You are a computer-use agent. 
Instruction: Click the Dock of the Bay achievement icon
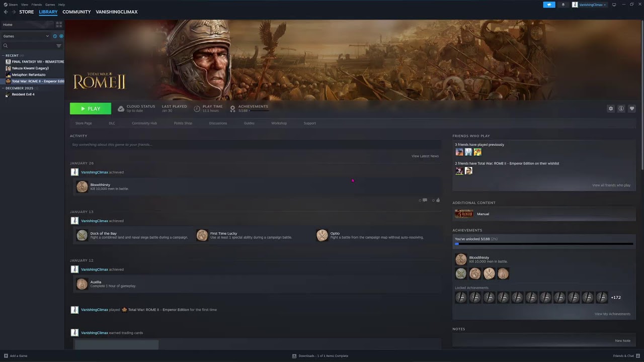pyautogui.click(x=82, y=235)
